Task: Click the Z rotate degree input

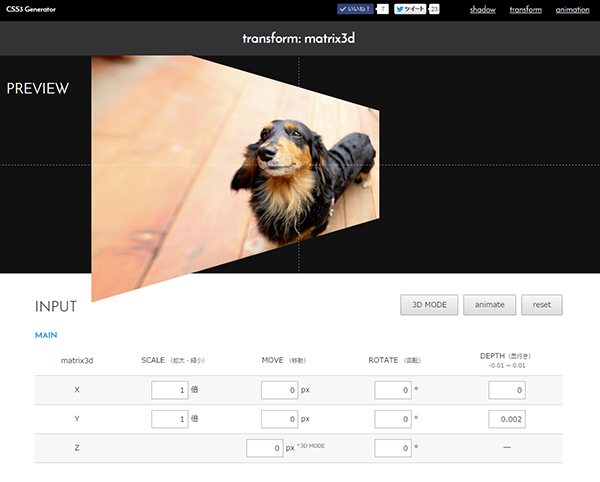Action: coord(393,448)
